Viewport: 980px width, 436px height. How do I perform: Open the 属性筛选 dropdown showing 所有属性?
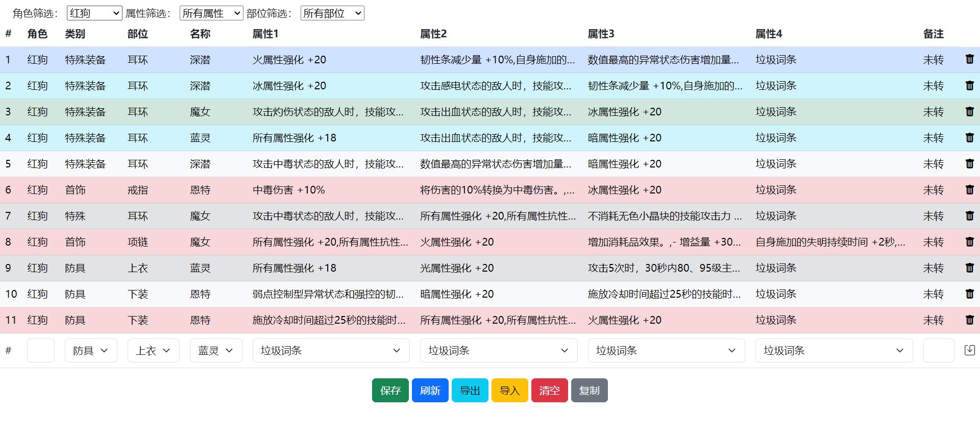[211, 13]
